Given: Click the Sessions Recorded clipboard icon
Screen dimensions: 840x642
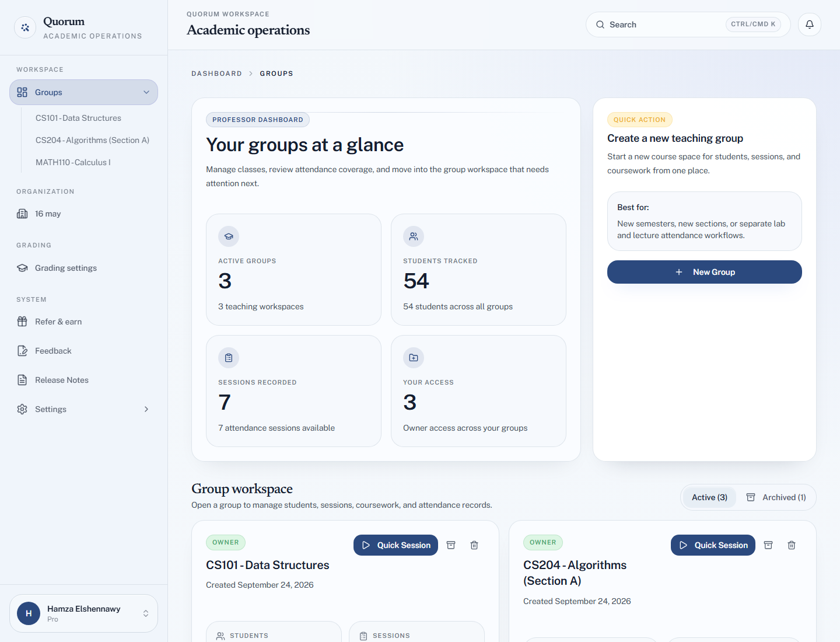Looking at the screenshot, I should (x=229, y=358).
